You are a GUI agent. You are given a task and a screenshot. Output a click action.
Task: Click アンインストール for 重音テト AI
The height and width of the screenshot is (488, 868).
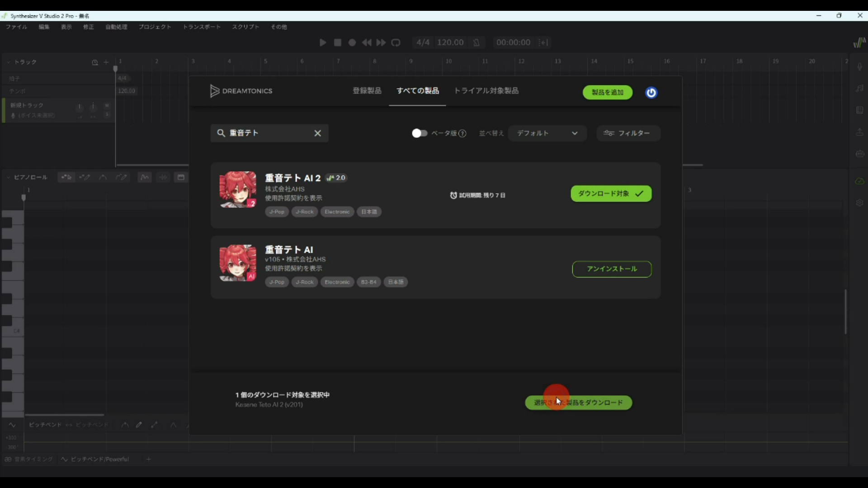click(x=611, y=269)
